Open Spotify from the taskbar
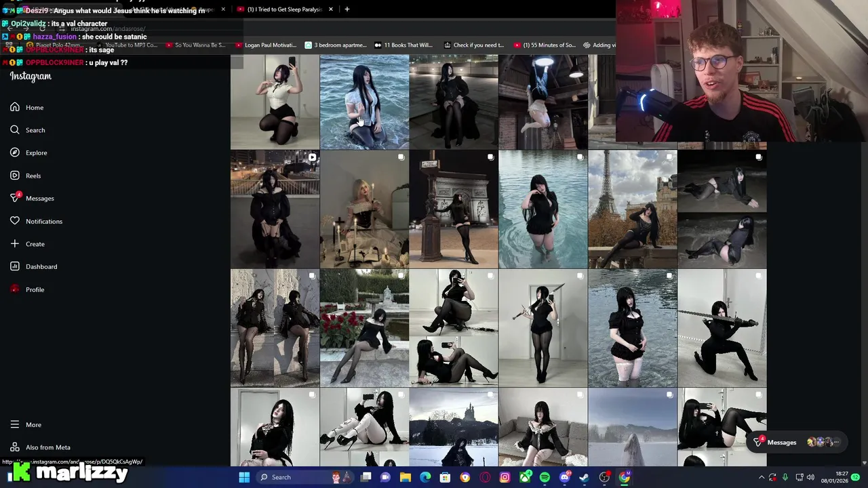This screenshot has height=488, width=868. [545, 477]
